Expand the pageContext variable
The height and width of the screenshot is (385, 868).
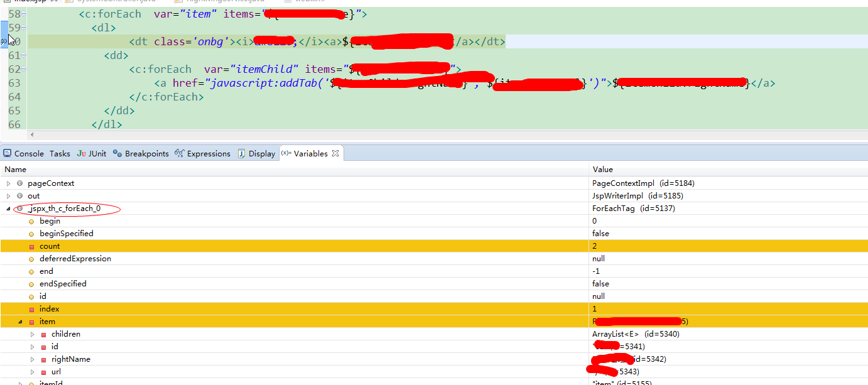(x=8, y=183)
